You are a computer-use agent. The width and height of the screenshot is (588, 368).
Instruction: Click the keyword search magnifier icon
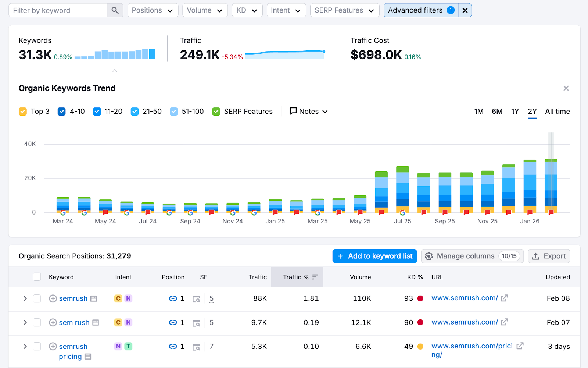pyautogui.click(x=115, y=10)
